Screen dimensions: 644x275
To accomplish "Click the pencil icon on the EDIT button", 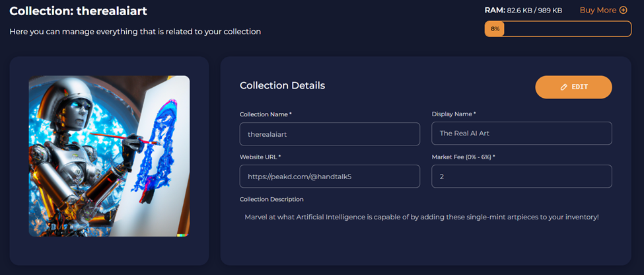I will tap(563, 87).
